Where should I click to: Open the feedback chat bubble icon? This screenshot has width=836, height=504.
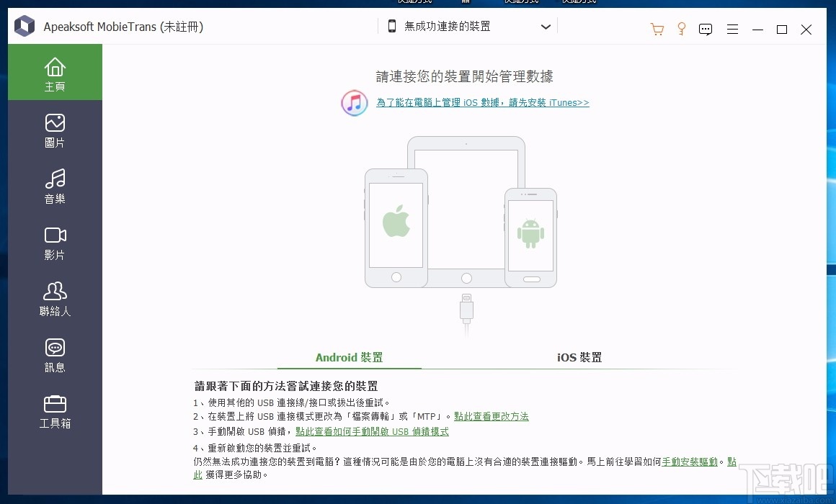[706, 30]
